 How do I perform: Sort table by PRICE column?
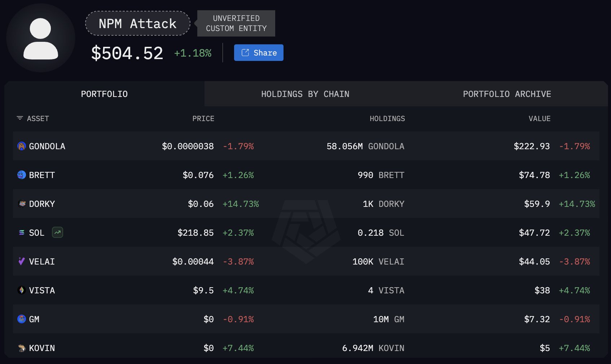click(203, 119)
